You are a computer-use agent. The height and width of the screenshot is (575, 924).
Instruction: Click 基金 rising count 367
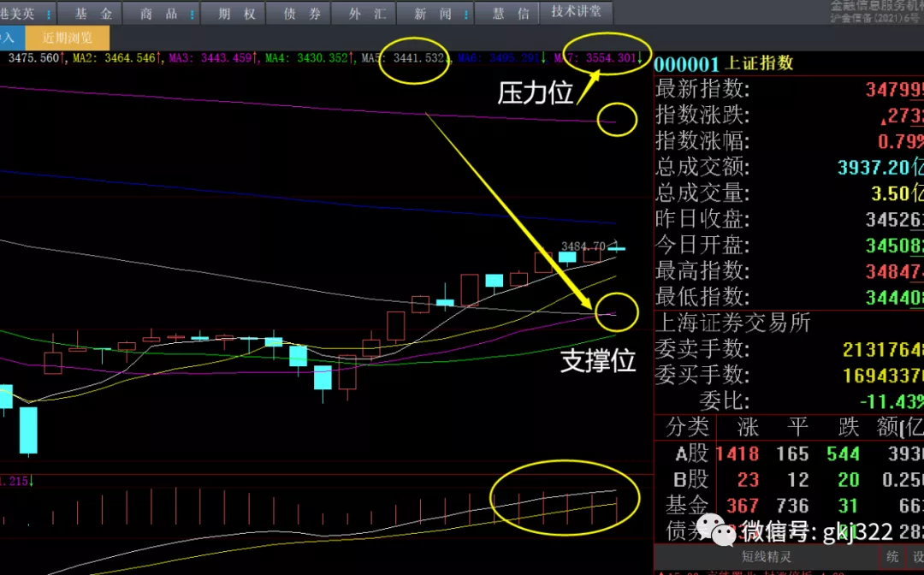pos(743,506)
